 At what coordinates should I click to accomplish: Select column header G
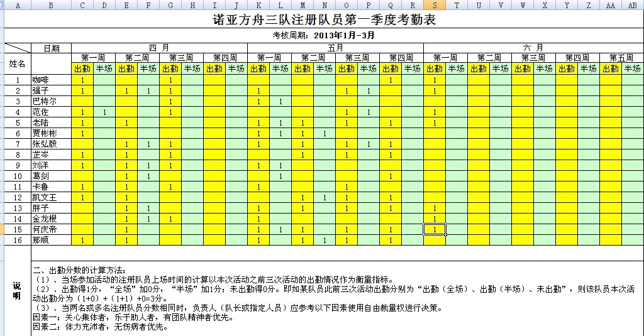click(x=170, y=5)
